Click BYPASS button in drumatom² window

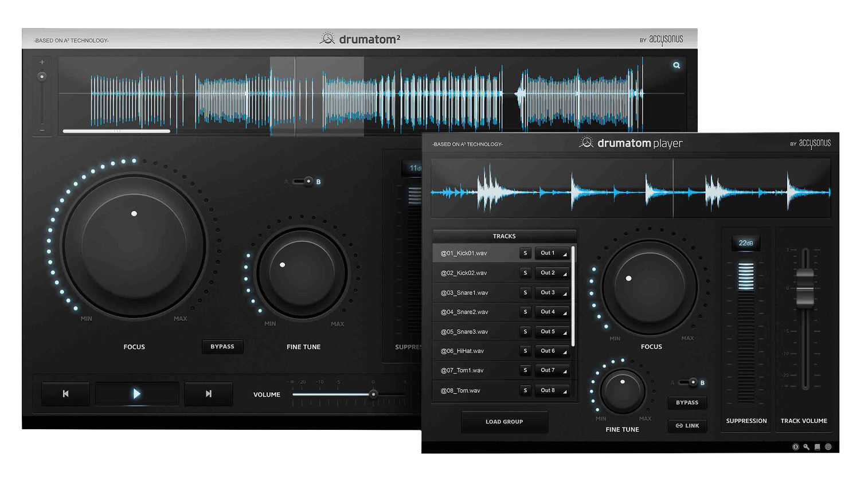[x=222, y=347]
